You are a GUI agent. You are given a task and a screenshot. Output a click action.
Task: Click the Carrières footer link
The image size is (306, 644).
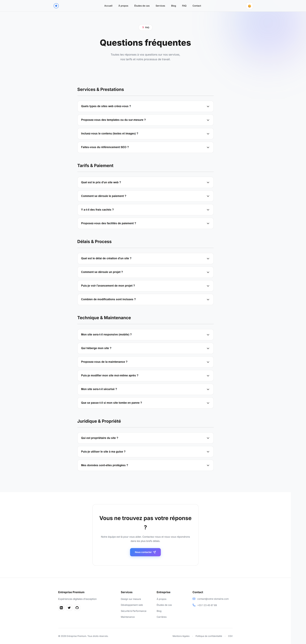pyautogui.click(x=161, y=617)
